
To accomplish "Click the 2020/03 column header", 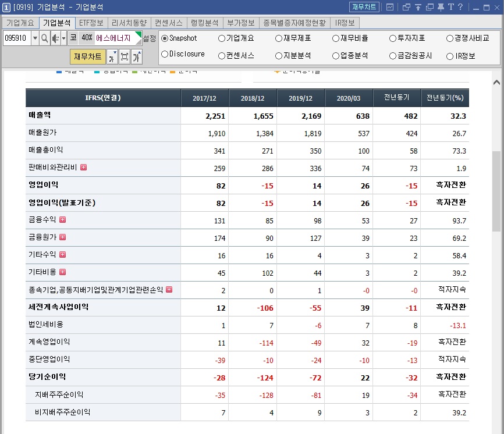I will click(x=349, y=98).
